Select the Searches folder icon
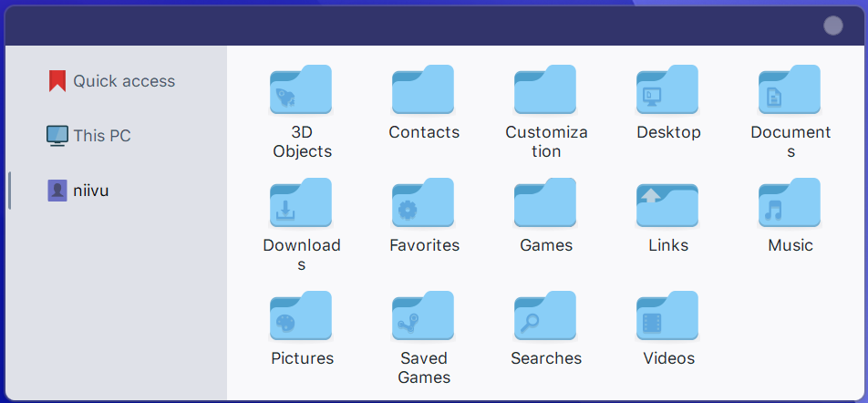The height and width of the screenshot is (403, 868). coord(545,316)
